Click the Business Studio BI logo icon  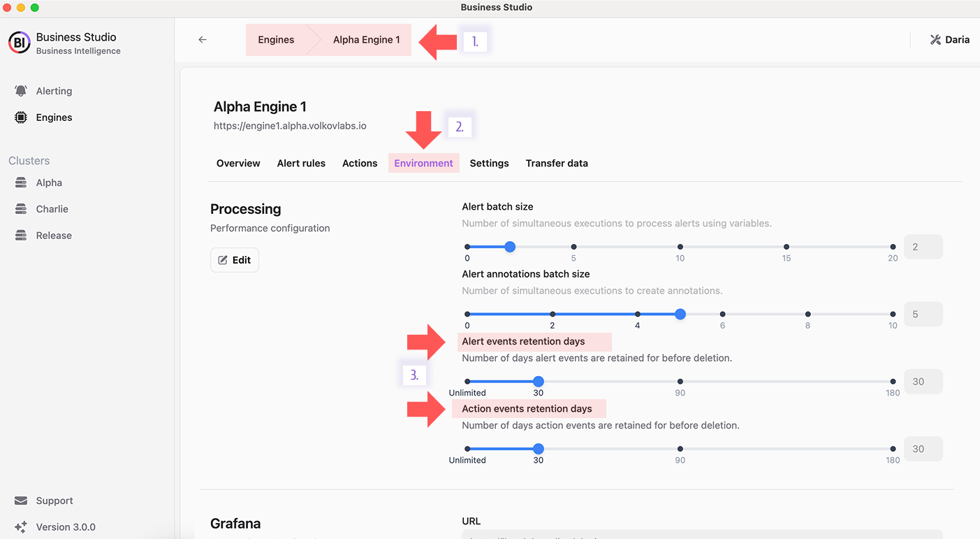click(x=20, y=43)
